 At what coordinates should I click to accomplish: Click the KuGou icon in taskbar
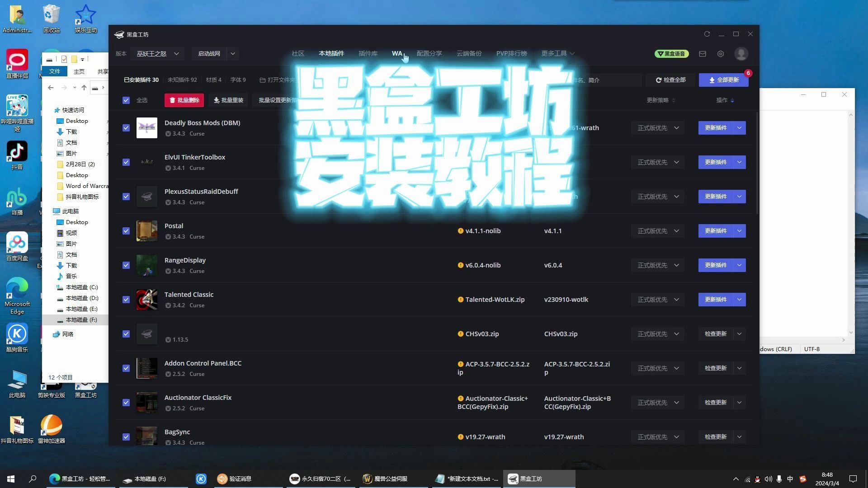(201, 479)
